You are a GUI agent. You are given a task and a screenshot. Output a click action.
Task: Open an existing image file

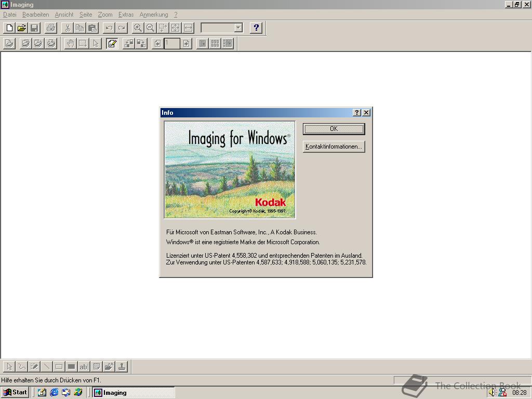click(x=22, y=28)
